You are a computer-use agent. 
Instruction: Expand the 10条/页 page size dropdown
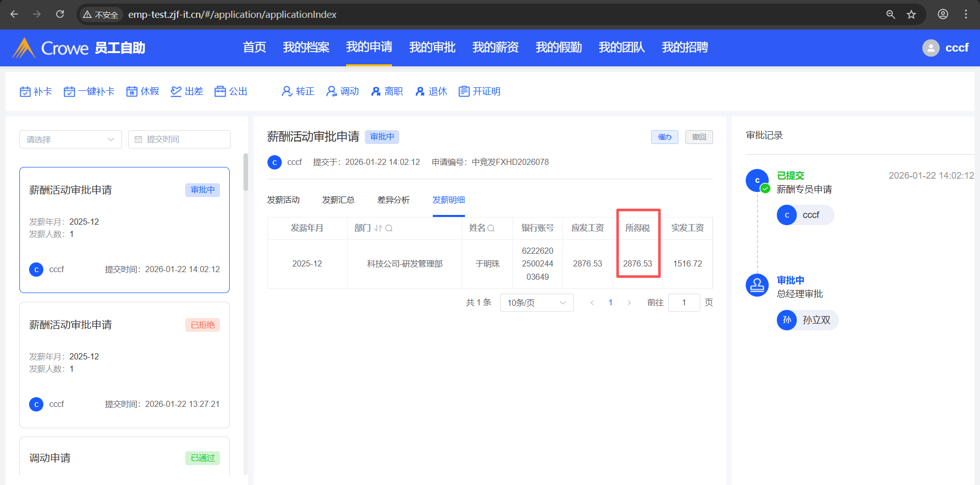(536, 303)
